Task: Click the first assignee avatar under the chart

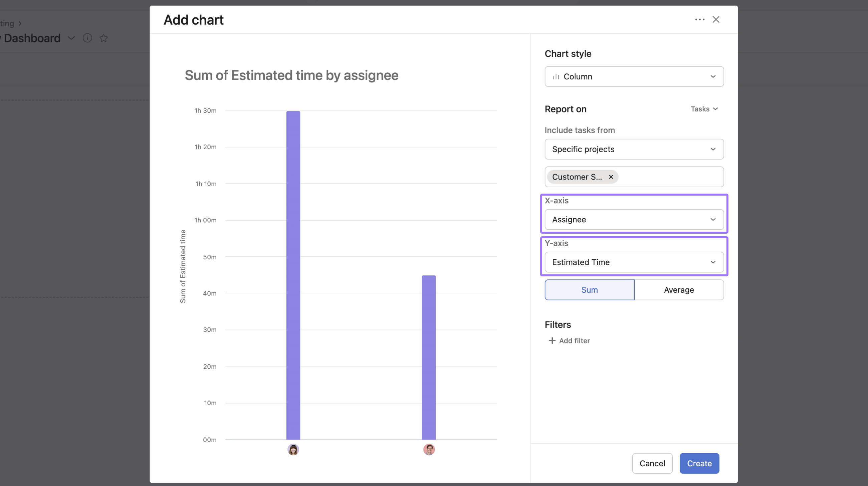Action: (x=293, y=449)
